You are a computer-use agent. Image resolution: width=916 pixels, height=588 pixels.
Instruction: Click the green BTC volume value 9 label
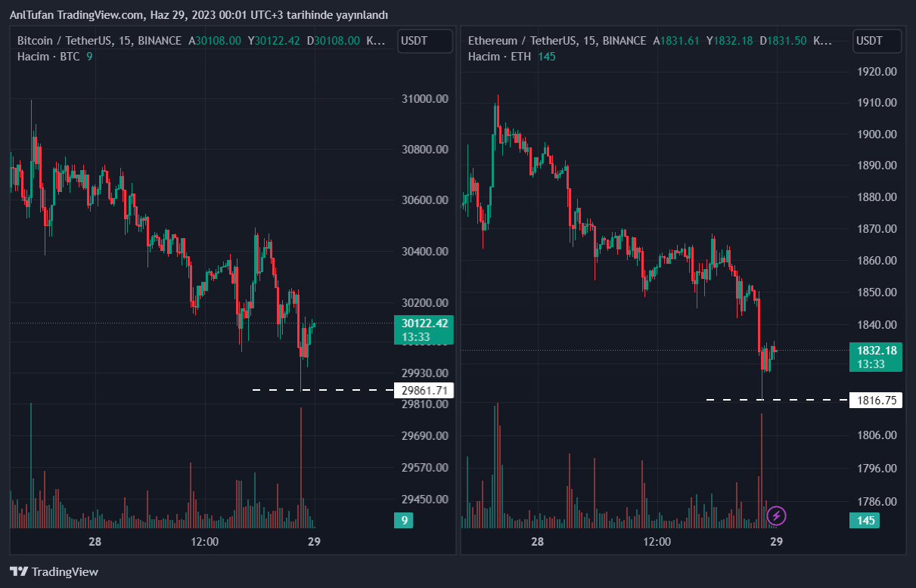click(404, 520)
